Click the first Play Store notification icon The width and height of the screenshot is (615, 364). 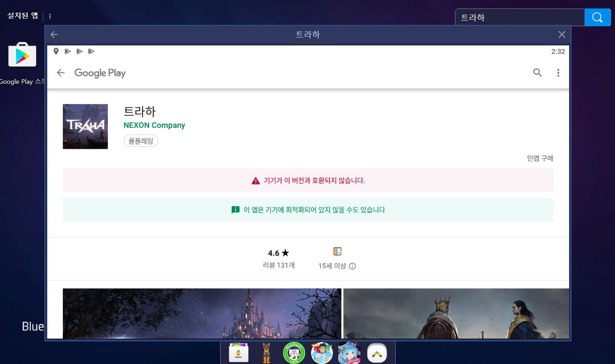tap(68, 51)
